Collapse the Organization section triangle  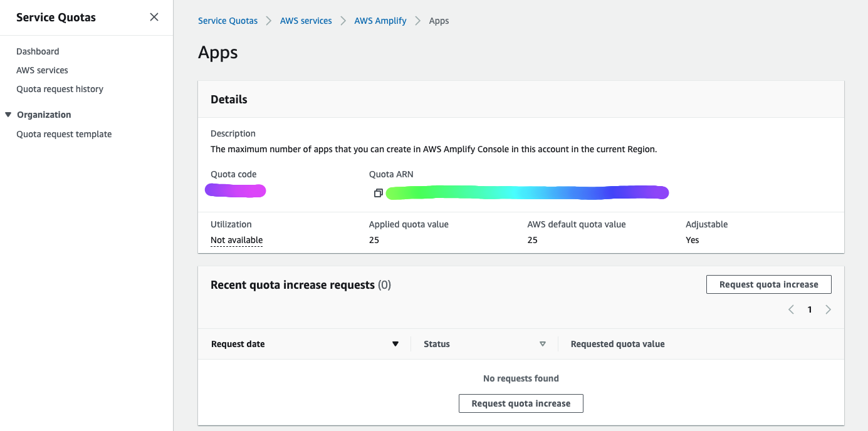coord(8,115)
